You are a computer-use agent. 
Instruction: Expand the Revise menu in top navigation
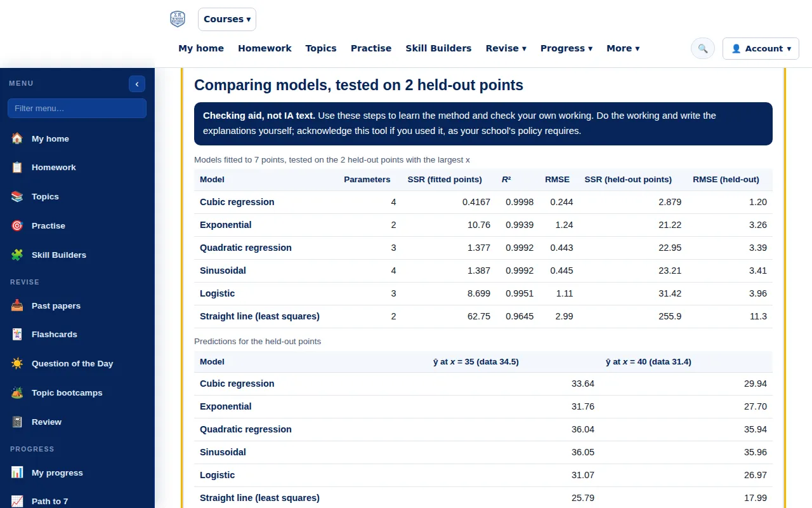[506, 48]
